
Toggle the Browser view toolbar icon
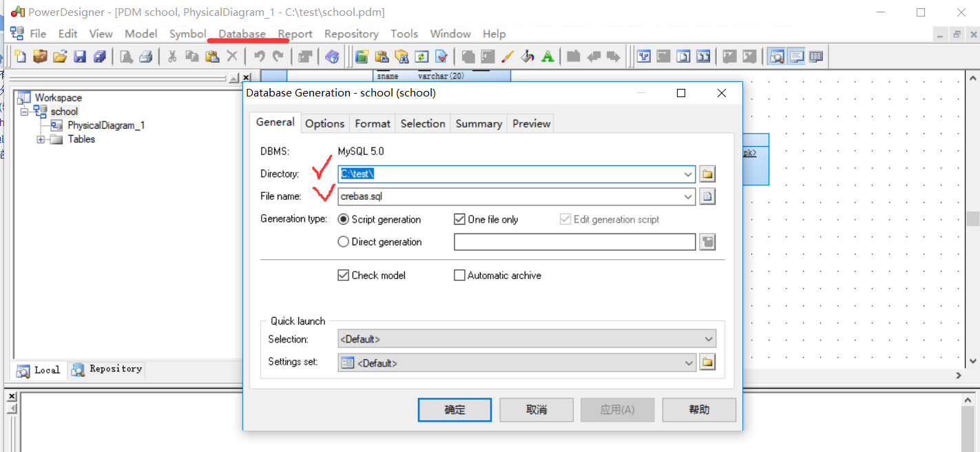pyautogui.click(x=776, y=56)
